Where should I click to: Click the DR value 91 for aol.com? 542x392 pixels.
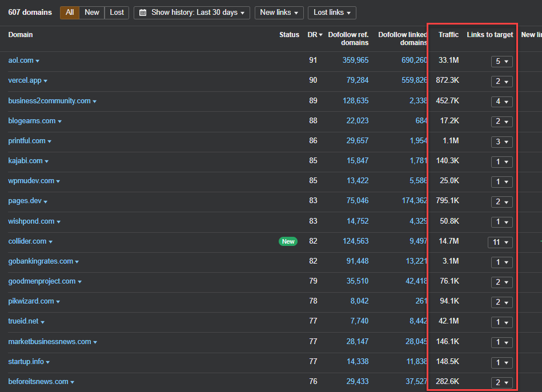pyautogui.click(x=313, y=60)
